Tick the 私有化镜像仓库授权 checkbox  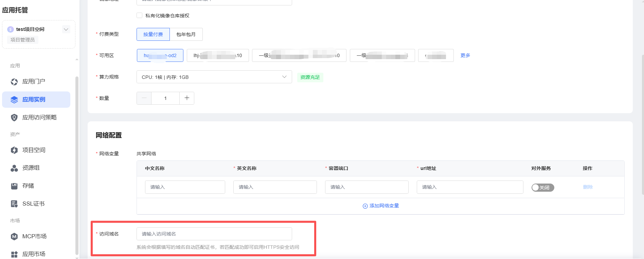pos(139,15)
